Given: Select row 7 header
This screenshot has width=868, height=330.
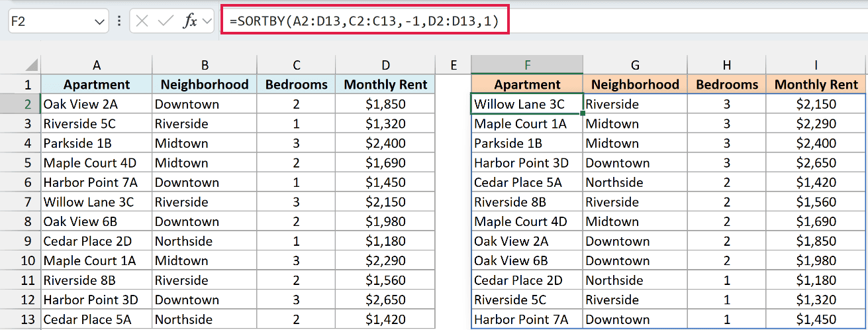Looking at the screenshot, I should tap(21, 202).
